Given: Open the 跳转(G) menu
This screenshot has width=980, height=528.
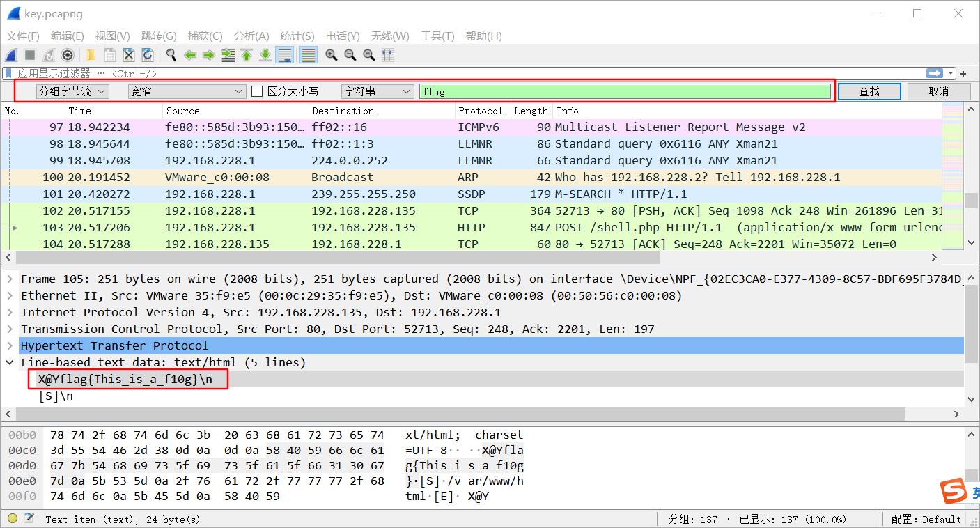Looking at the screenshot, I should pos(159,36).
